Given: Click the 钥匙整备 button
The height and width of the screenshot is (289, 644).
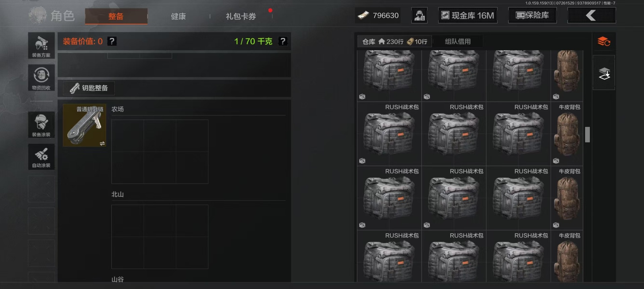Looking at the screenshot, I should 89,88.
